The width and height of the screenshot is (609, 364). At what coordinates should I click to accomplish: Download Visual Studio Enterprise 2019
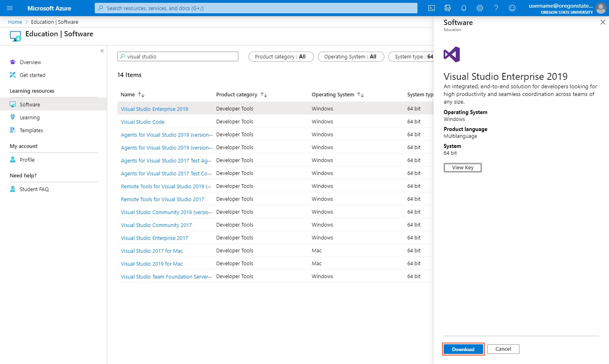463,349
